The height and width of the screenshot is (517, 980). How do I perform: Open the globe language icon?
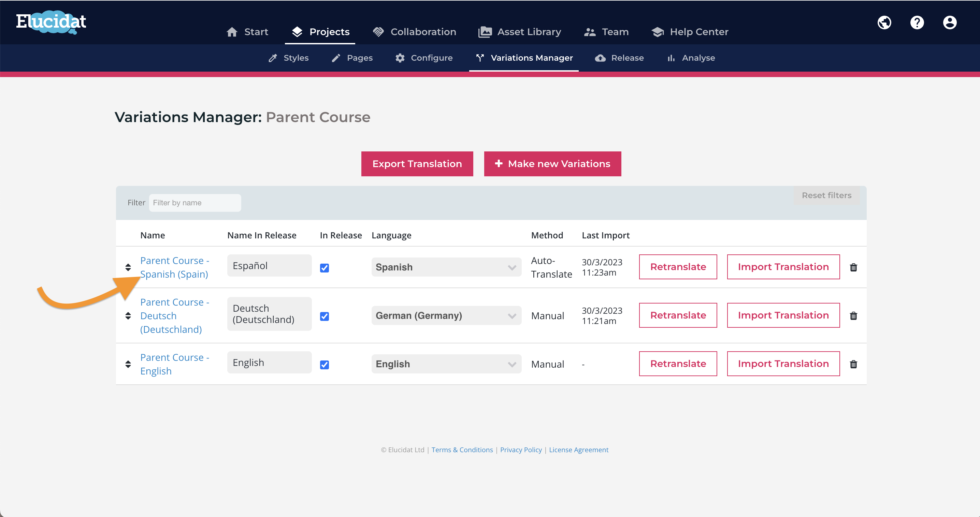(884, 23)
